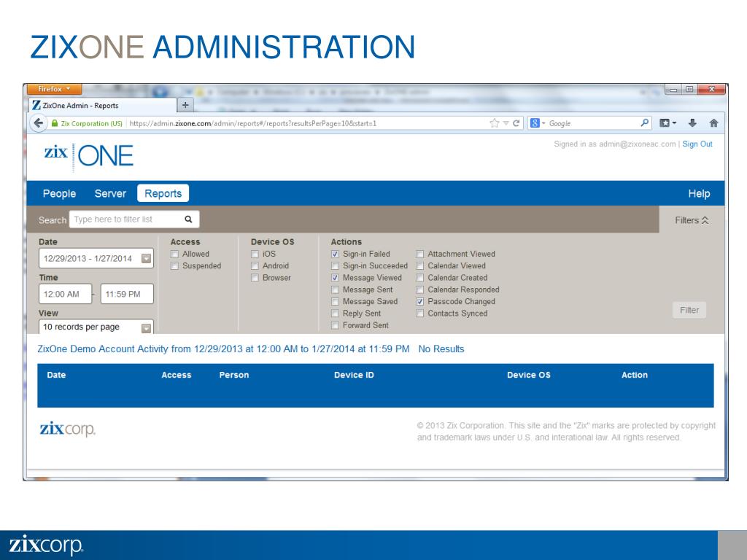Reload the page with refresh icon
Screen dimensions: 747x560
click(x=516, y=123)
